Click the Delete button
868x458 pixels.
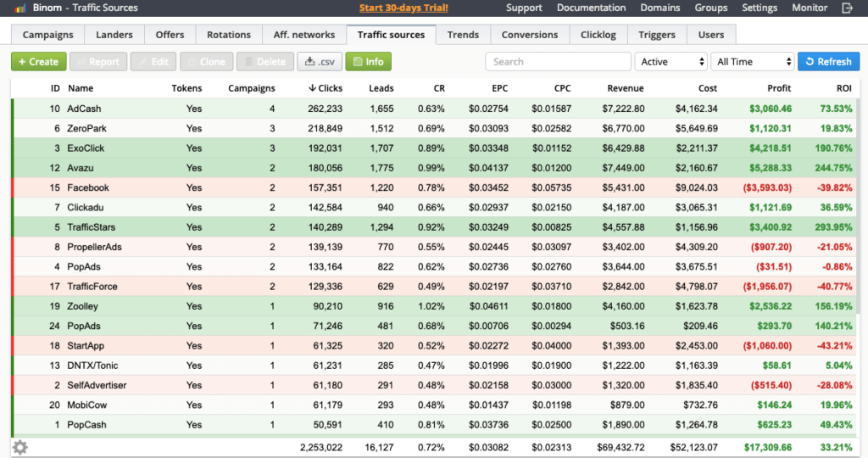[265, 61]
